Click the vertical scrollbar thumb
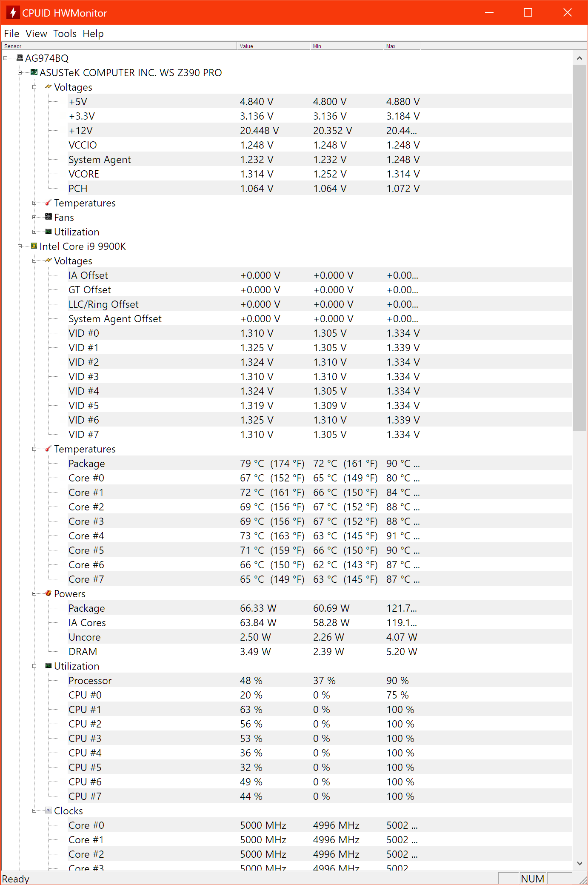Image resolution: width=588 pixels, height=885 pixels. point(579,248)
